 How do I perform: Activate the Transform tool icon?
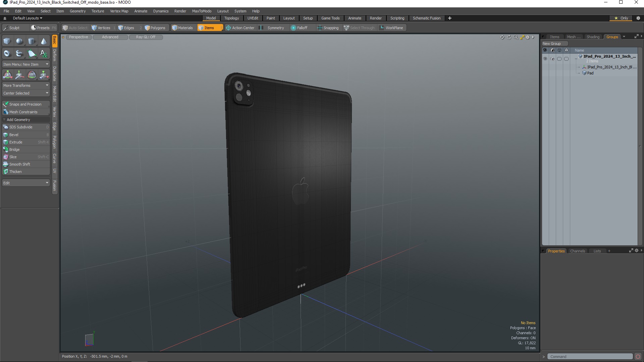coord(7,75)
